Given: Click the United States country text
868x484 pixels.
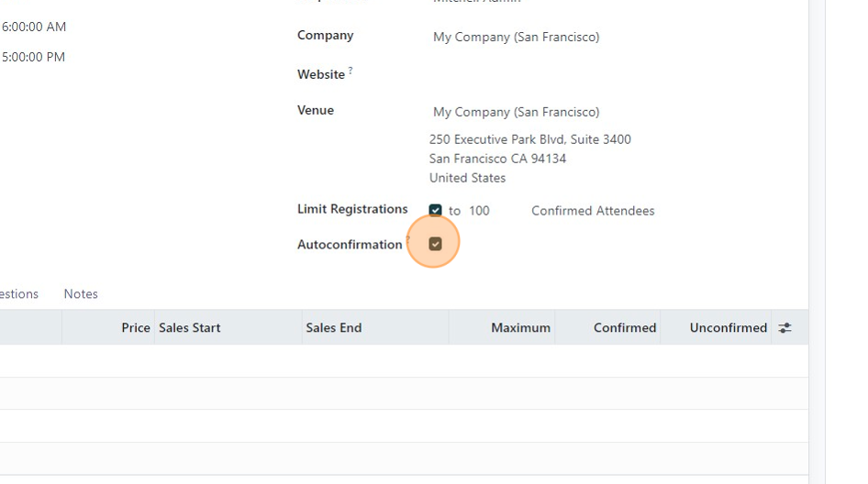Looking at the screenshot, I should [x=467, y=178].
